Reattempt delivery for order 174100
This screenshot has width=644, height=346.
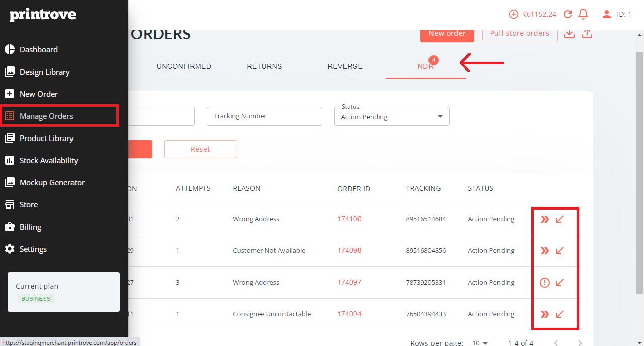click(545, 219)
